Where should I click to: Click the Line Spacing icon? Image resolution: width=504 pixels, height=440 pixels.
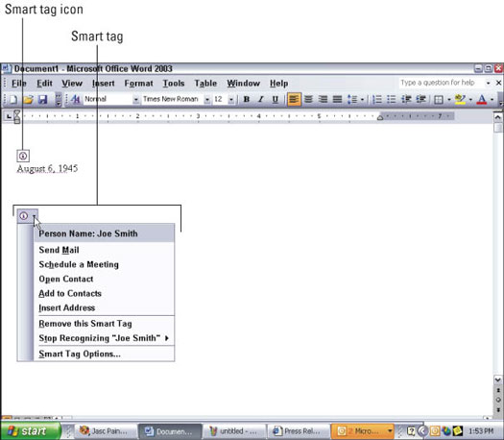click(352, 99)
